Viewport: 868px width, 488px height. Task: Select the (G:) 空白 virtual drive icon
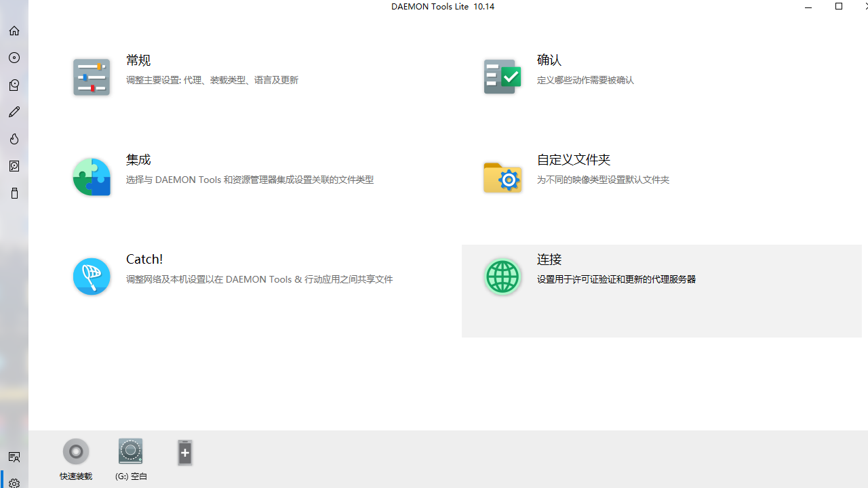[130, 451]
